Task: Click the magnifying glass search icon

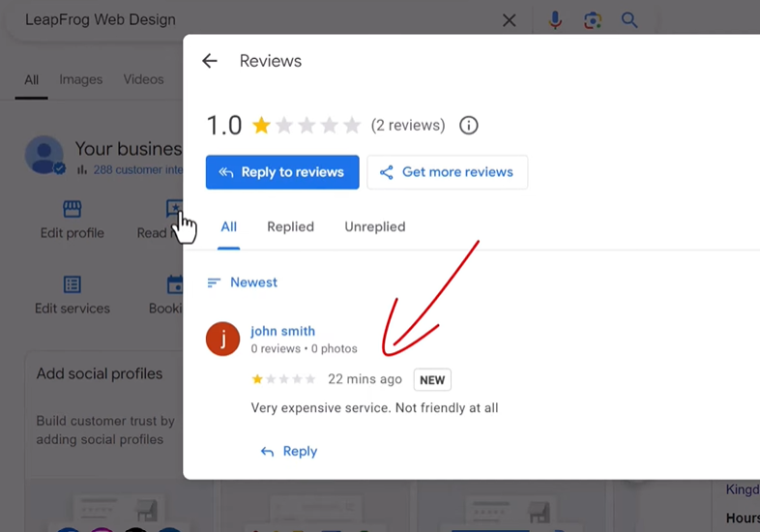Action: coord(629,20)
